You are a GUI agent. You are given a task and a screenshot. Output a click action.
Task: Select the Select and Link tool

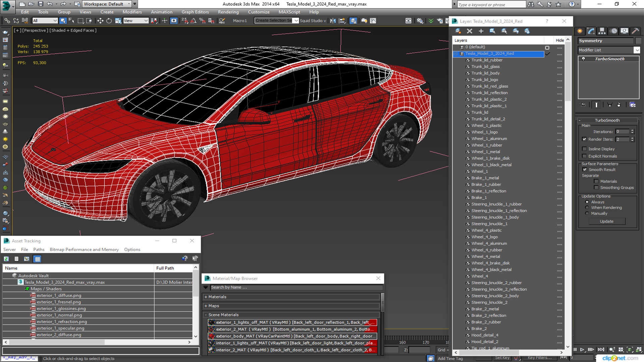[x=7, y=21]
